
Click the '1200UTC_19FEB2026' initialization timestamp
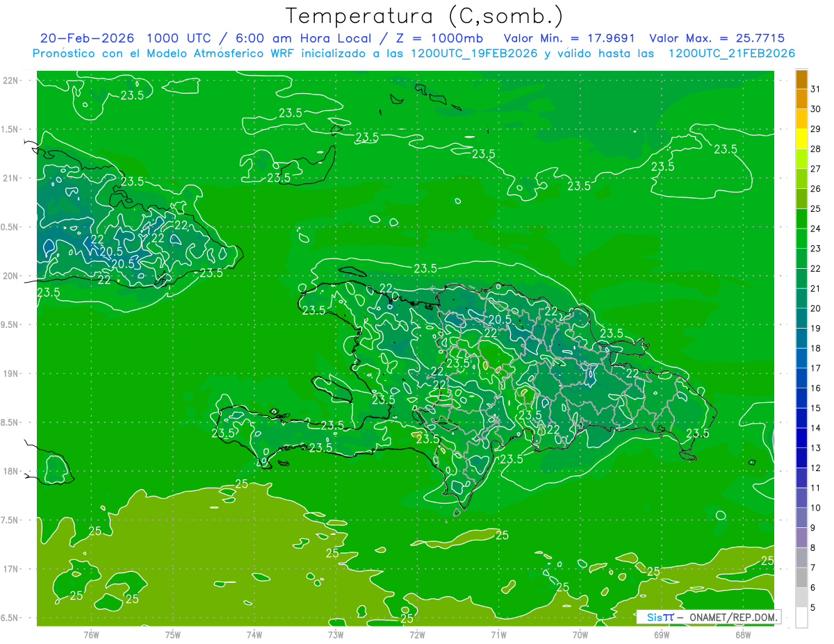[474, 53]
